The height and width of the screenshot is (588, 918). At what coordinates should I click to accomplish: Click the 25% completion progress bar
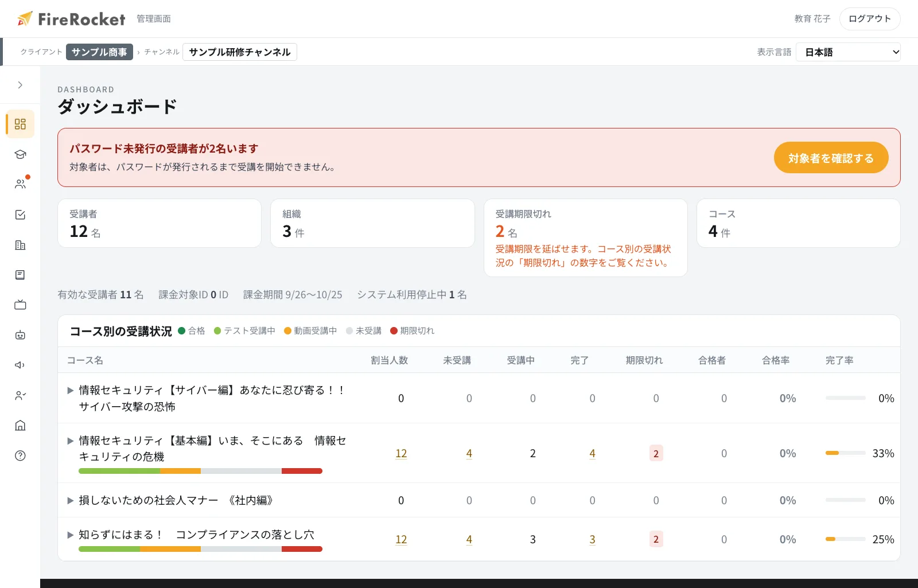click(x=846, y=539)
